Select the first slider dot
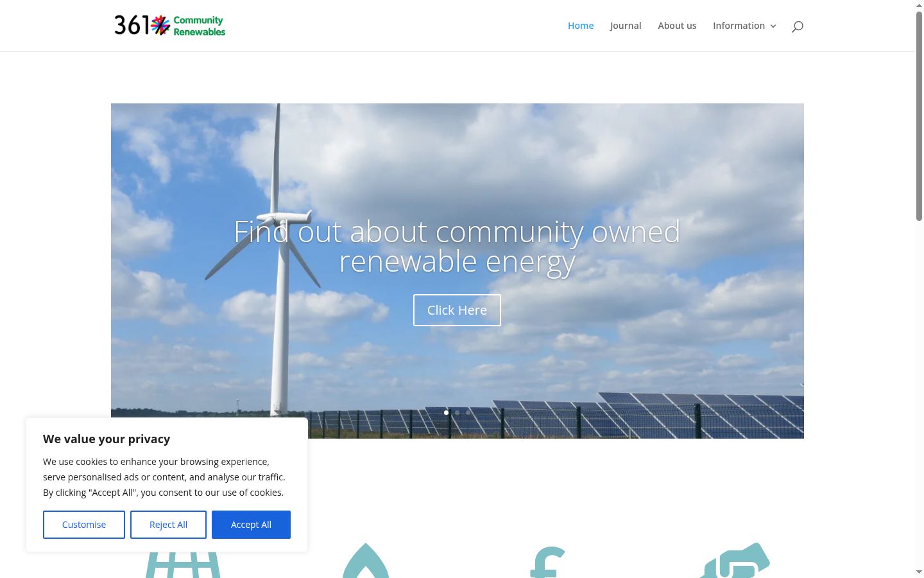 pos(447,412)
